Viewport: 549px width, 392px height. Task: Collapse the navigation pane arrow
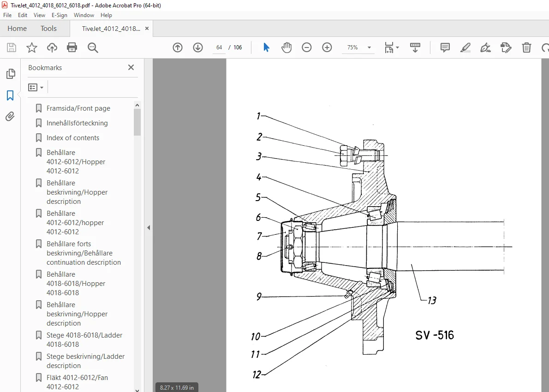pos(149,227)
